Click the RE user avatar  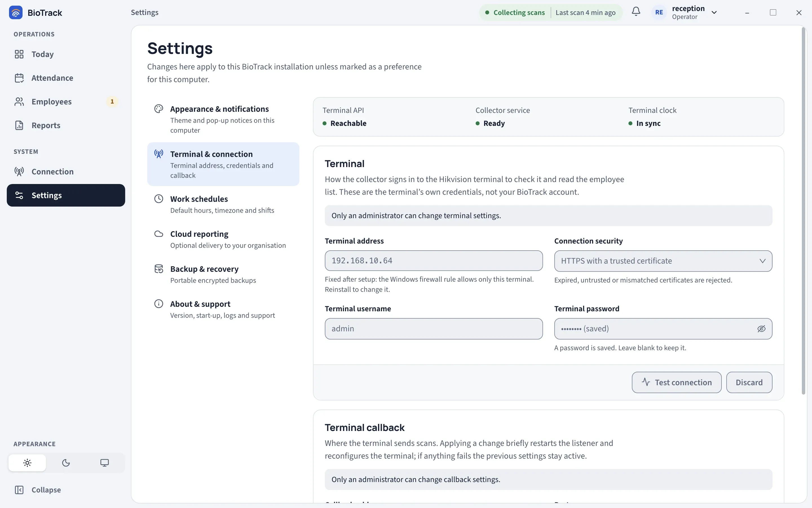tap(659, 12)
